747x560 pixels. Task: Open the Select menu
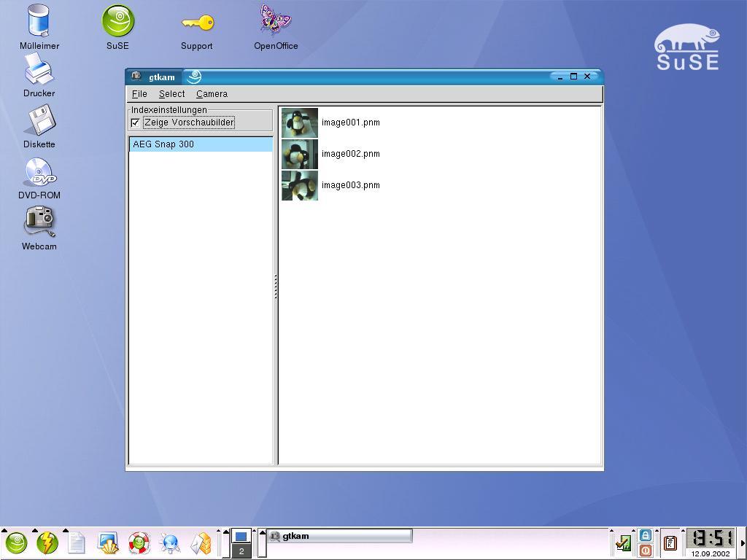(171, 94)
